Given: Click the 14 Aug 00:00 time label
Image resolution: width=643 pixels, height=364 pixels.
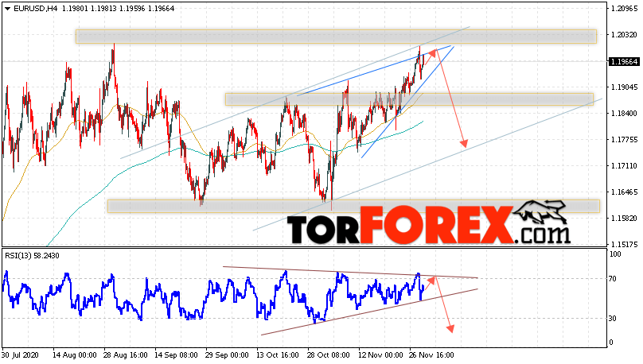Looking at the screenshot, I should [75, 354].
